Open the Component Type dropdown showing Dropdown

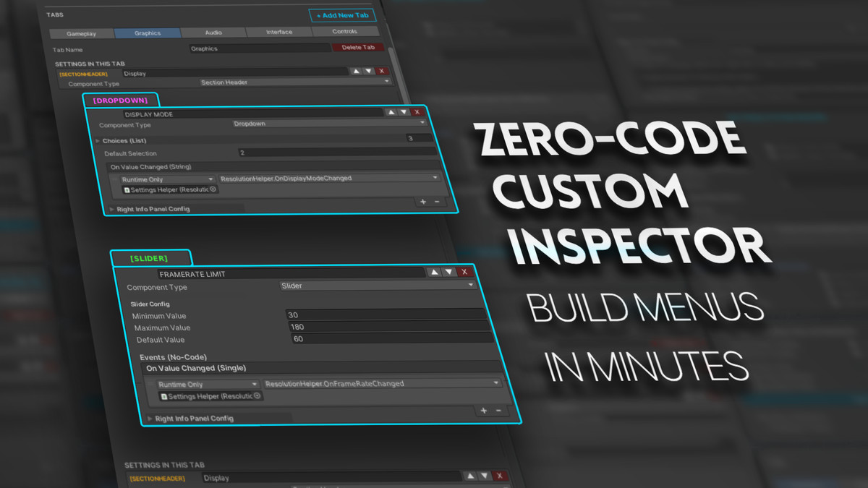(330, 124)
